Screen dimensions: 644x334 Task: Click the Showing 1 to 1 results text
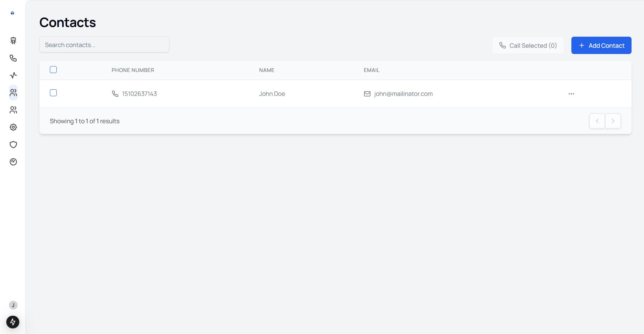click(x=85, y=121)
